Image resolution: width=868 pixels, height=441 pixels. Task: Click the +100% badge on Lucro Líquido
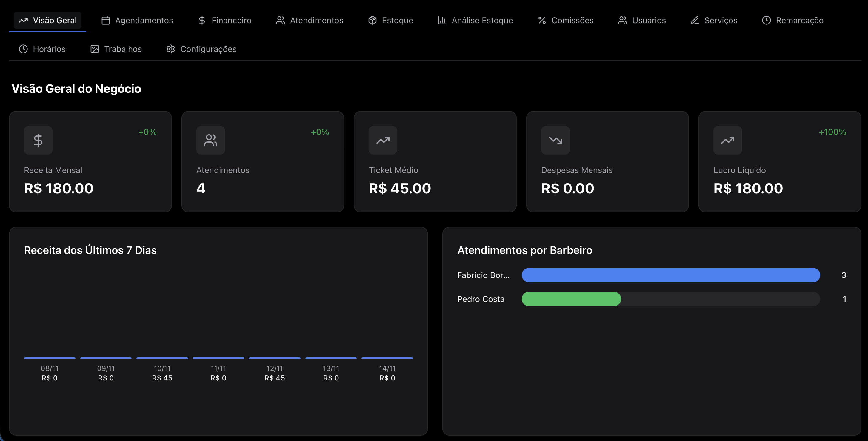click(x=832, y=132)
